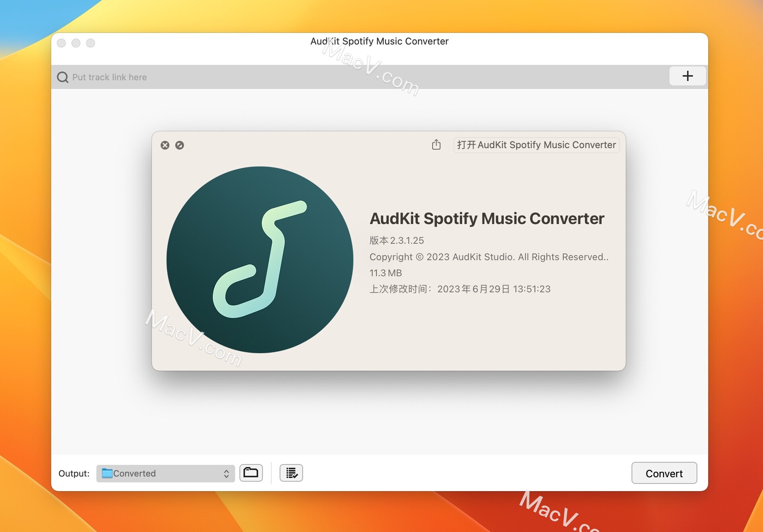Click the share icon in preview panel

[x=436, y=145]
